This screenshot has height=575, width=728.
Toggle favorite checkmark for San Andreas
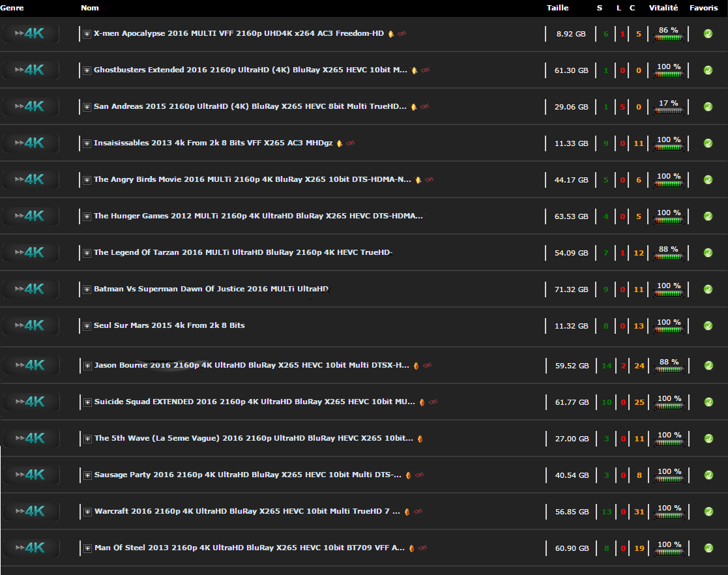708,106
